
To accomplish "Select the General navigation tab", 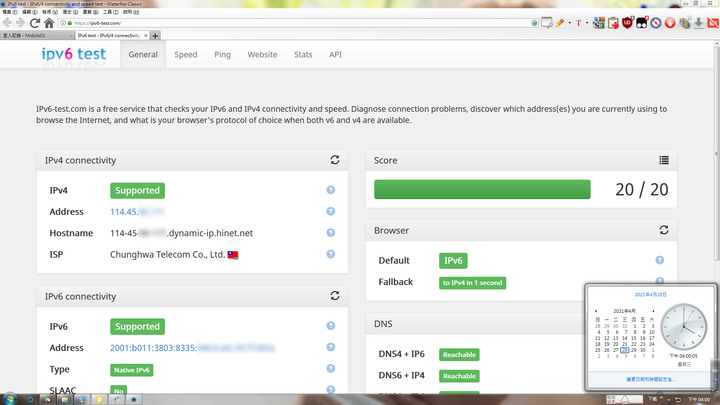I will click(x=143, y=54).
